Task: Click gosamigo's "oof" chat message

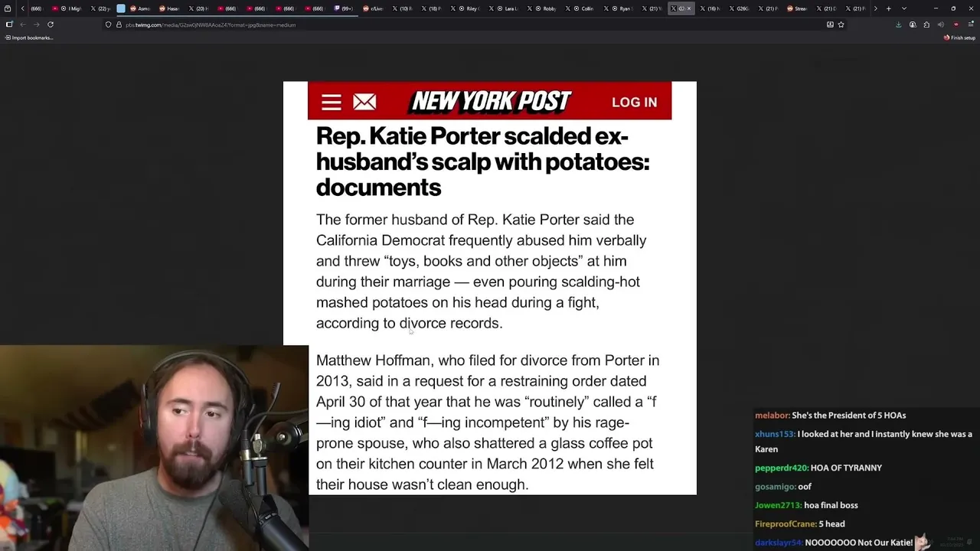Action: pos(782,486)
